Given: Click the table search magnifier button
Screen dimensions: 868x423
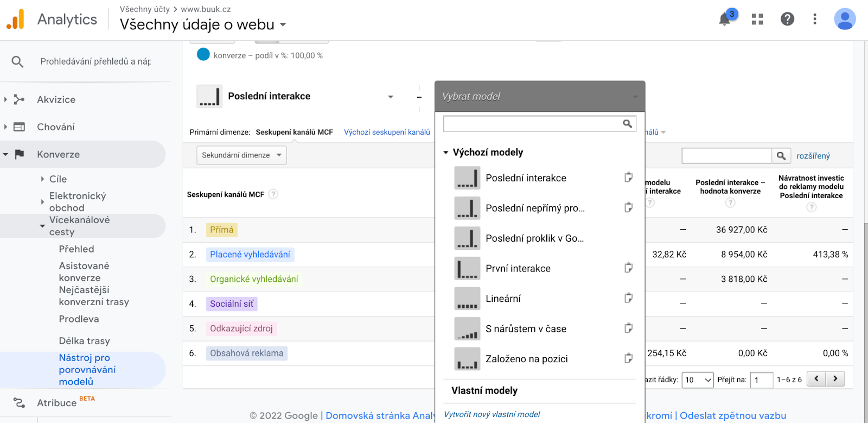Looking at the screenshot, I should pyautogui.click(x=781, y=156).
